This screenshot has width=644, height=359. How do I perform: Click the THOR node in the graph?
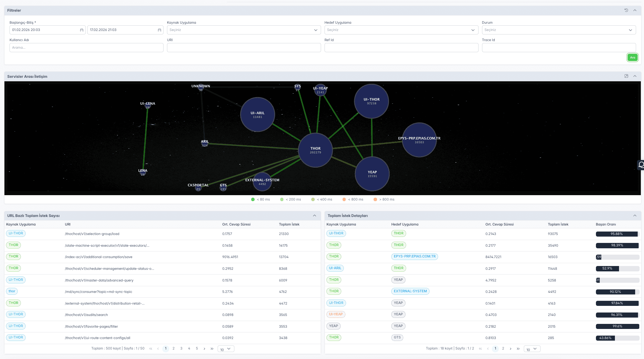pos(315,150)
